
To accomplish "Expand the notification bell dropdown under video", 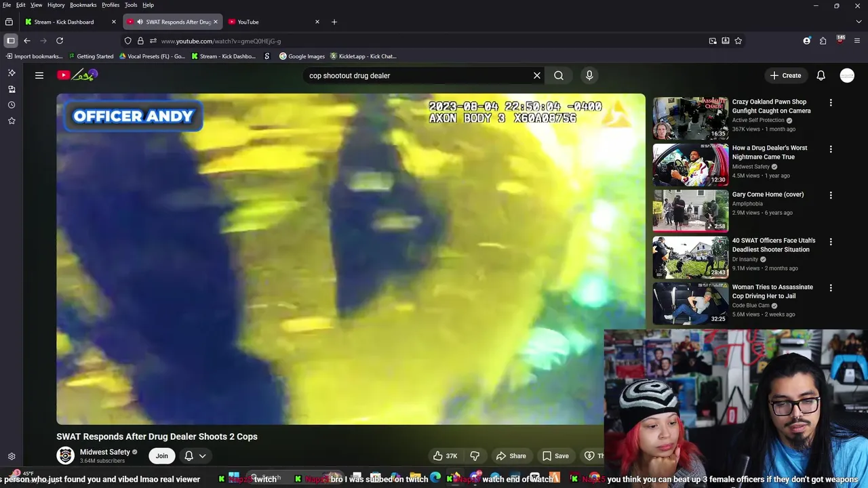I will click(x=195, y=455).
